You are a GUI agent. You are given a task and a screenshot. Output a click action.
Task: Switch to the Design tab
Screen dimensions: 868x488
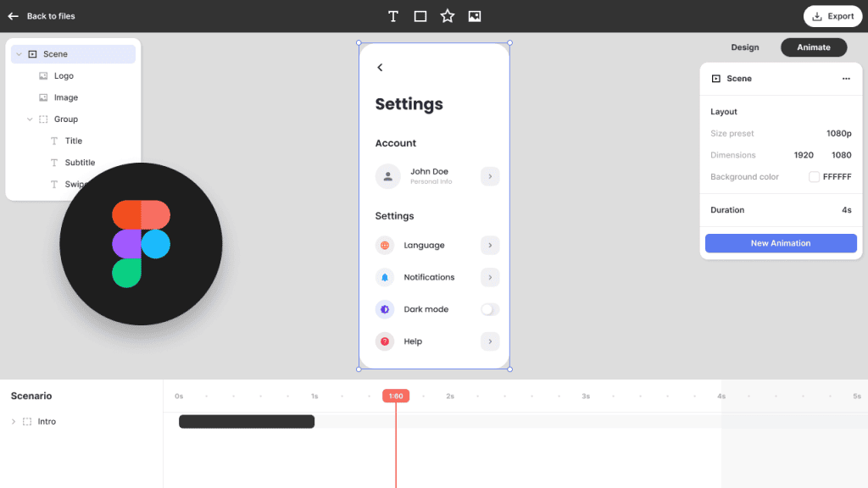click(745, 47)
